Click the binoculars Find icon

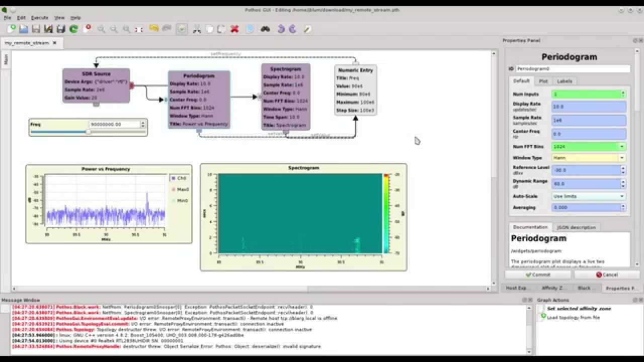tap(265, 29)
